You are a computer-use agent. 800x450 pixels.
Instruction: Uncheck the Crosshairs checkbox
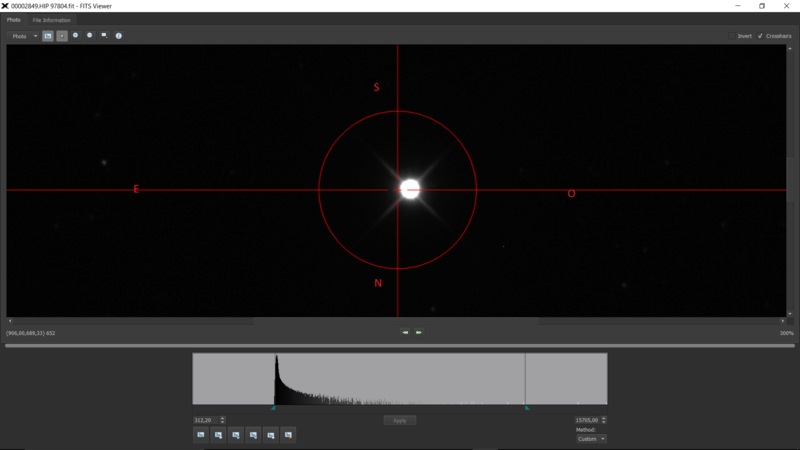pyautogui.click(x=760, y=36)
